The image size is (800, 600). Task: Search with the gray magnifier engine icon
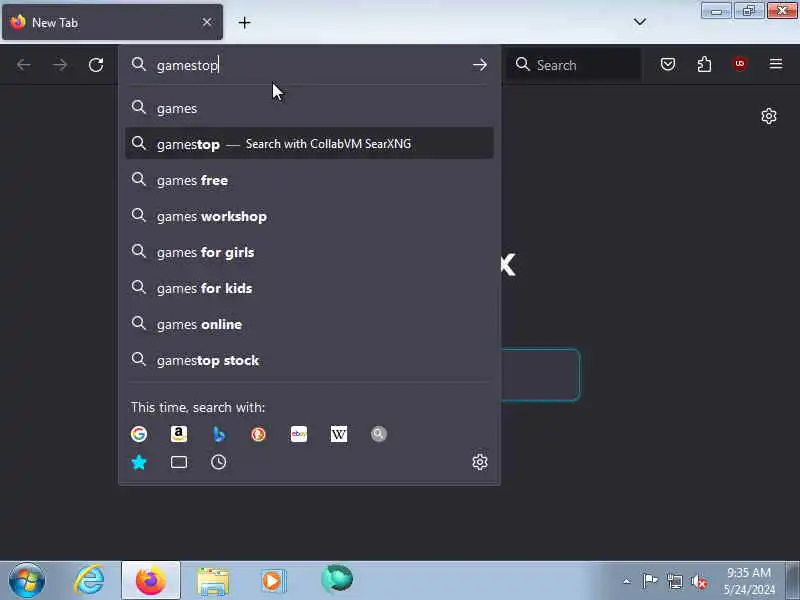379,434
